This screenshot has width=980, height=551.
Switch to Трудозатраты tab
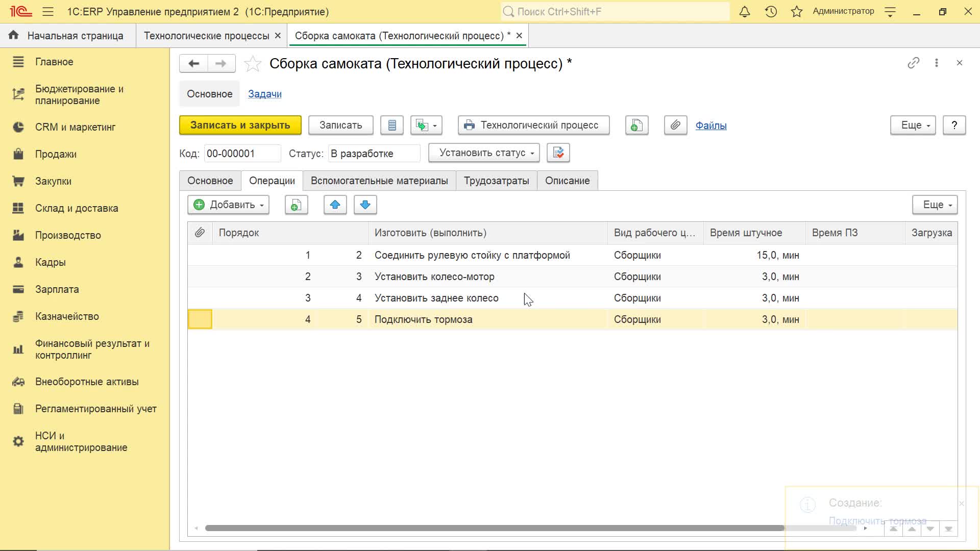coord(497,181)
